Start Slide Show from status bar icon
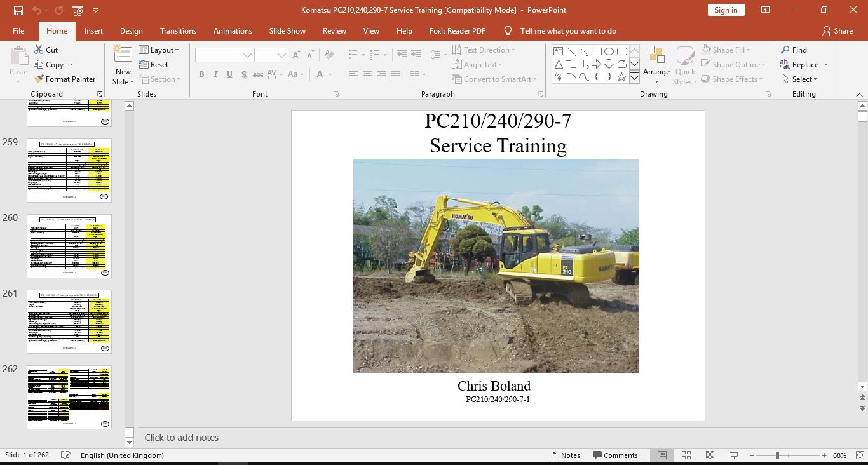 click(734, 455)
